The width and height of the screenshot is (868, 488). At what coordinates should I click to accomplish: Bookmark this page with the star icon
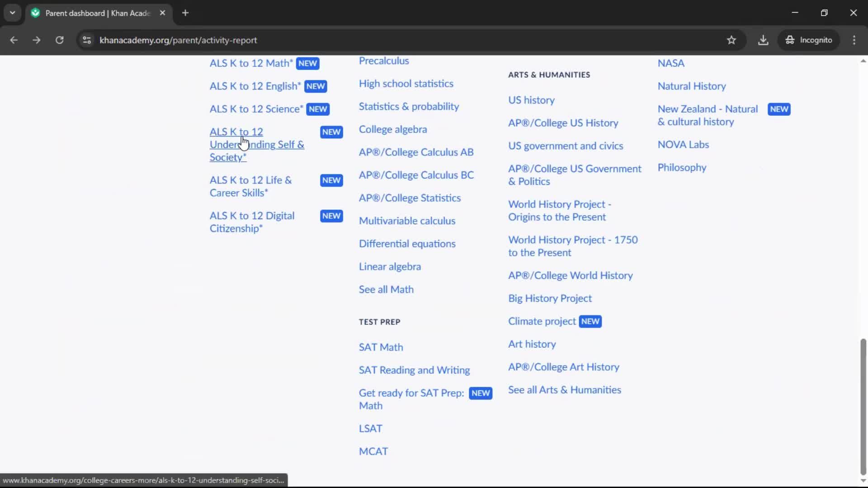[x=731, y=40]
